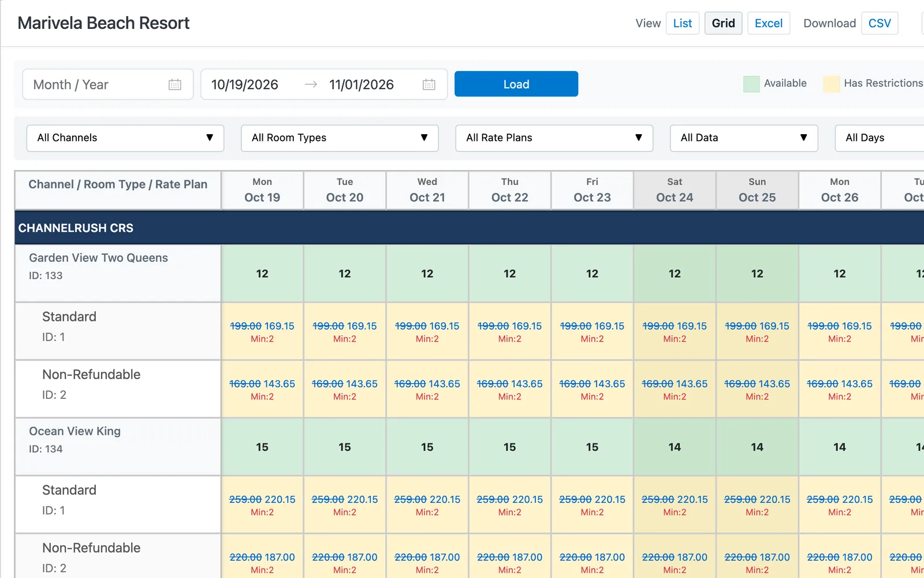
Task: Switch to Grid view
Action: (x=724, y=23)
